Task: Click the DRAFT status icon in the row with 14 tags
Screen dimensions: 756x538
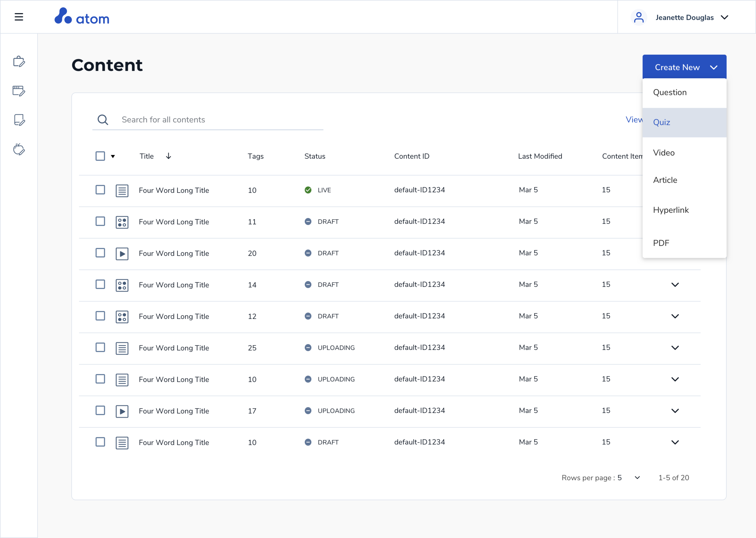Action: (308, 284)
